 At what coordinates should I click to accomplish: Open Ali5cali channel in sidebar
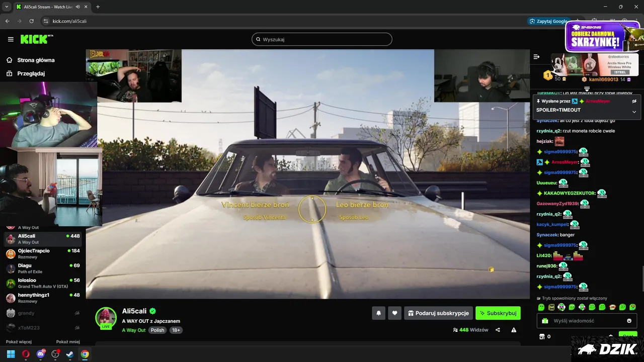[x=43, y=239]
